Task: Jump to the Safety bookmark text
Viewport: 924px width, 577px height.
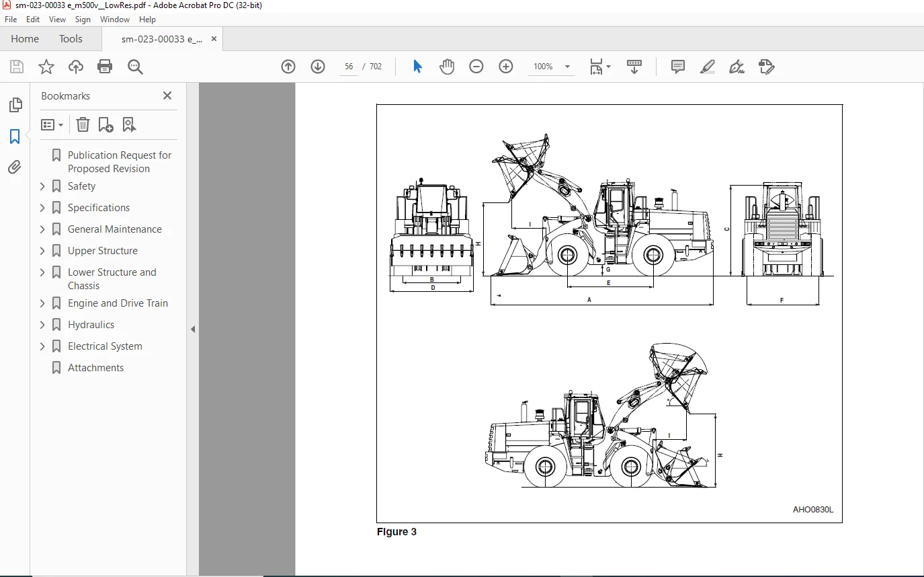Action: tap(81, 186)
